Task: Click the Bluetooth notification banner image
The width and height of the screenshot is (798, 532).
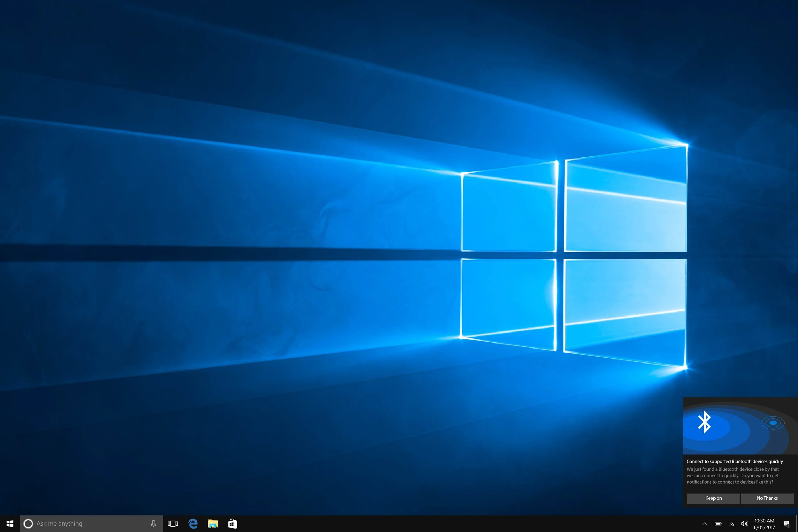Action: point(740,426)
